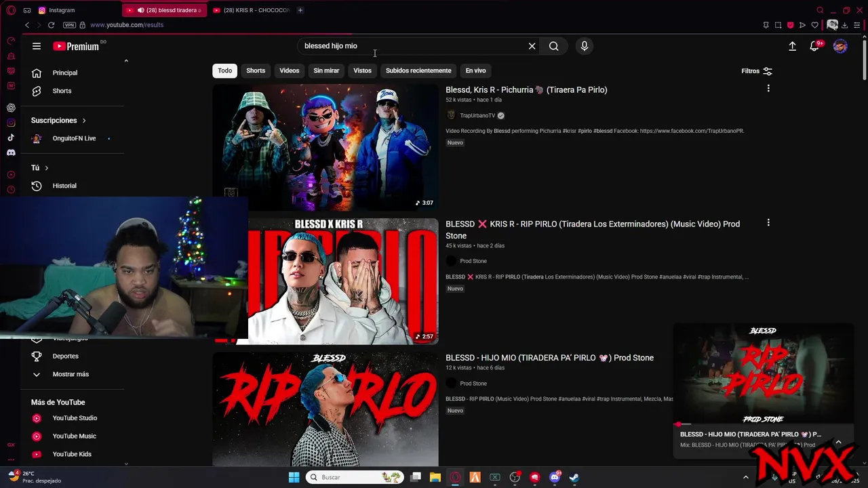Go to Principal home in sidebar
The width and height of the screenshot is (868, 488).
click(x=65, y=73)
